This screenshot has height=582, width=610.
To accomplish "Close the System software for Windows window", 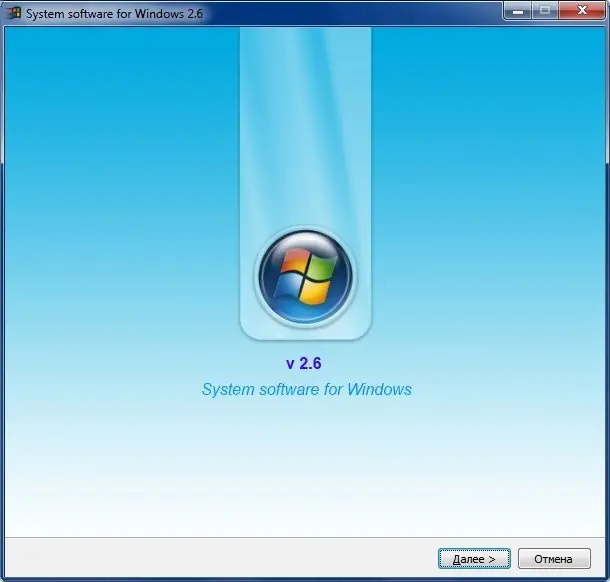I will [x=582, y=11].
